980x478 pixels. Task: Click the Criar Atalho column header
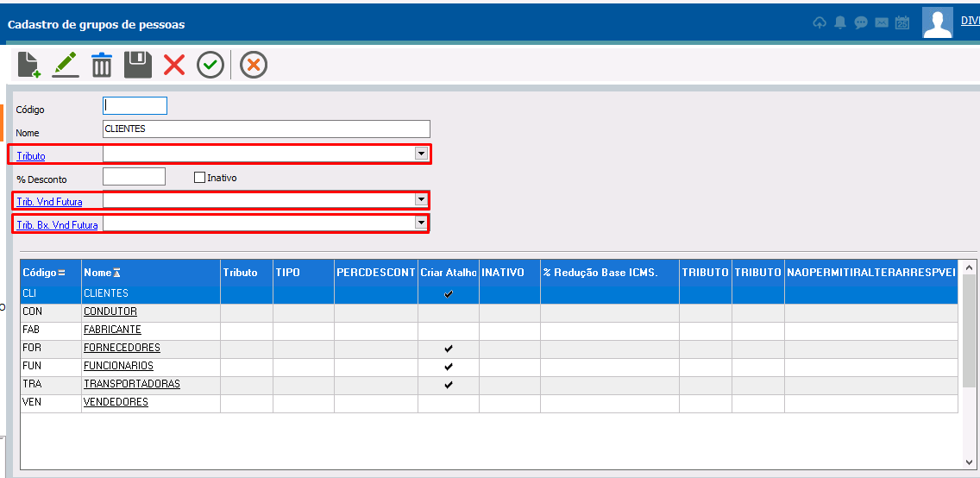448,273
